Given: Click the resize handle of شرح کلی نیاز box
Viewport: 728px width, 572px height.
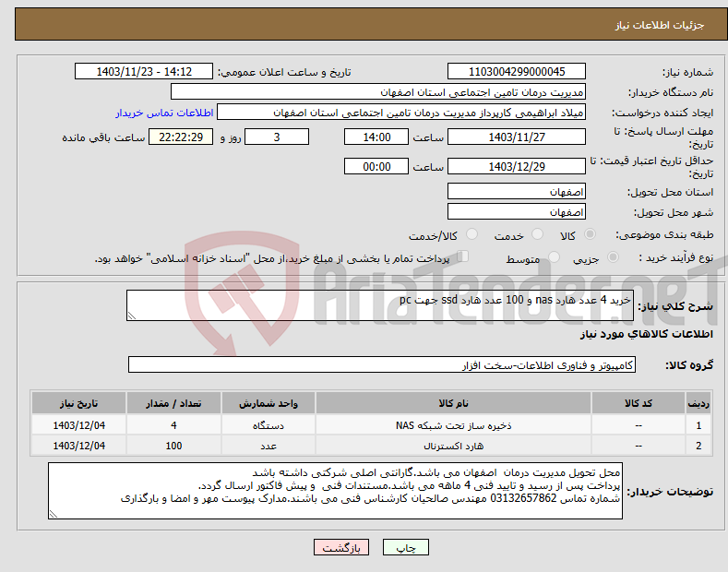Looking at the screenshot, I should point(132,316).
